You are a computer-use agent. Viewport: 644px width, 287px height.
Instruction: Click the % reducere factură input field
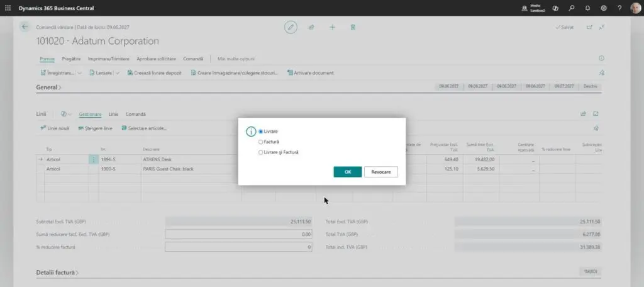click(x=238, y=247)
